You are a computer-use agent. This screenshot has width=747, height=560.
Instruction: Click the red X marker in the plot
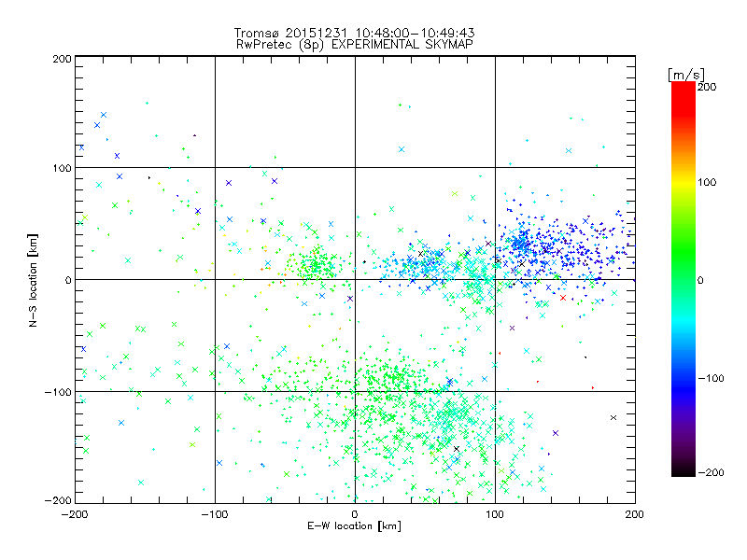(563, 298)
